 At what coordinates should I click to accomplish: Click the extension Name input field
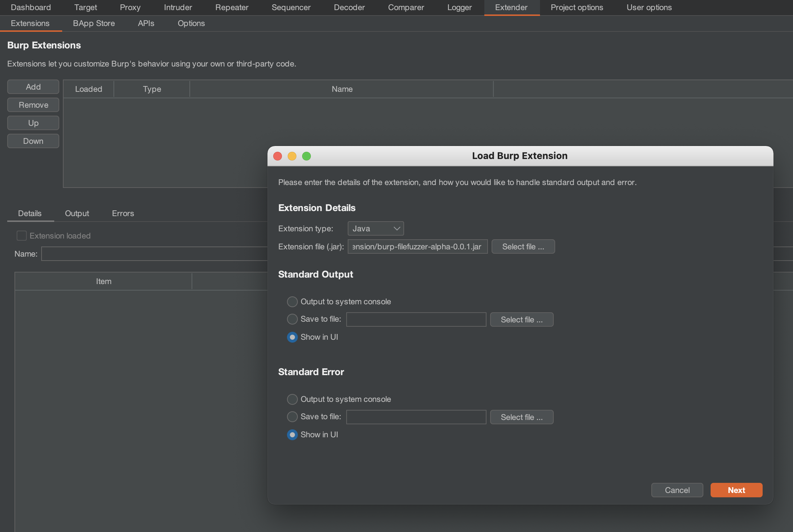point(154,254)
